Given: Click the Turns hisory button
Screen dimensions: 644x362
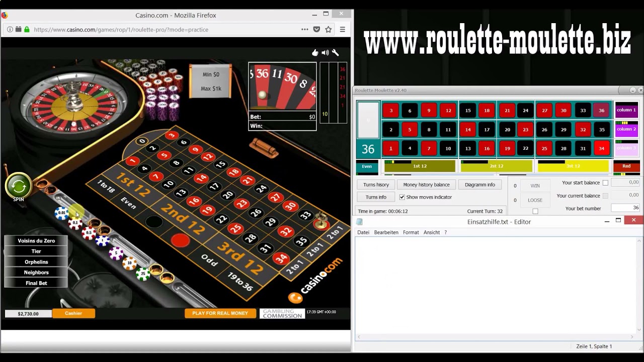Looking at the screenshot, I should (376, 185).
